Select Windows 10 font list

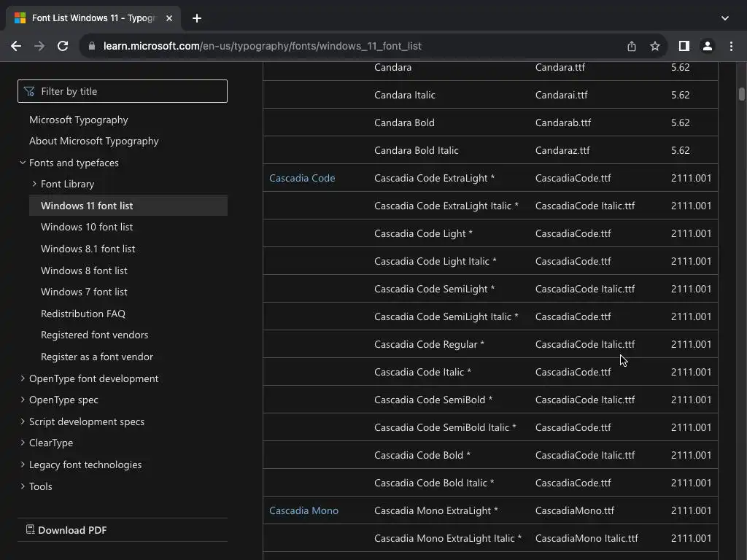pos(87,227)
